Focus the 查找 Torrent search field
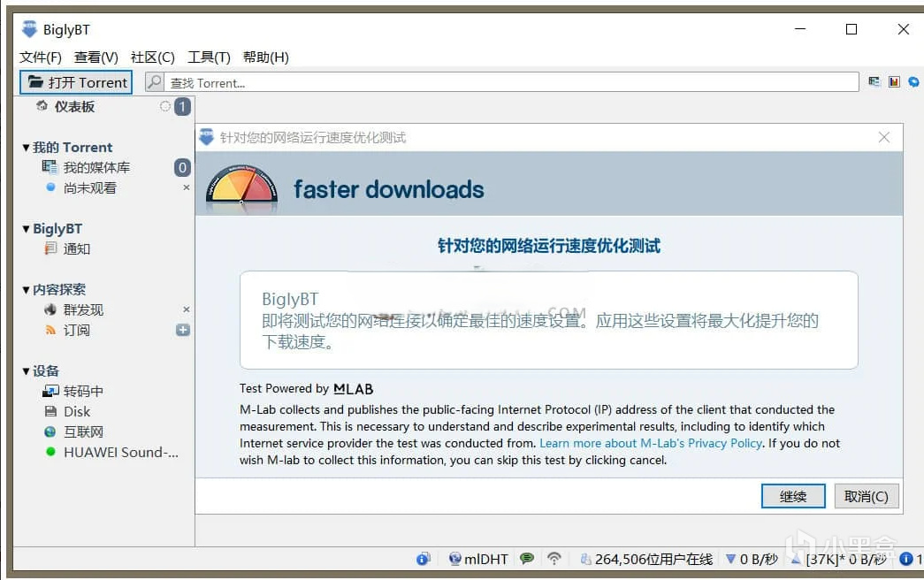This screenshot has height=580, width=924. [511, 82]
